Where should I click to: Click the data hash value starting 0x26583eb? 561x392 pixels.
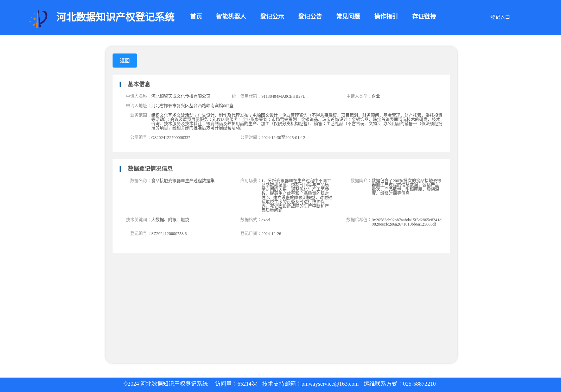(407, 222)
